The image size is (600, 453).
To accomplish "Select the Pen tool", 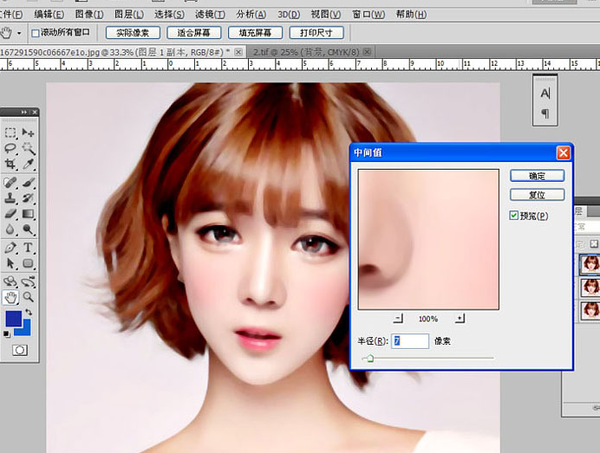I will pyautogui.click(x=10, y=247).
